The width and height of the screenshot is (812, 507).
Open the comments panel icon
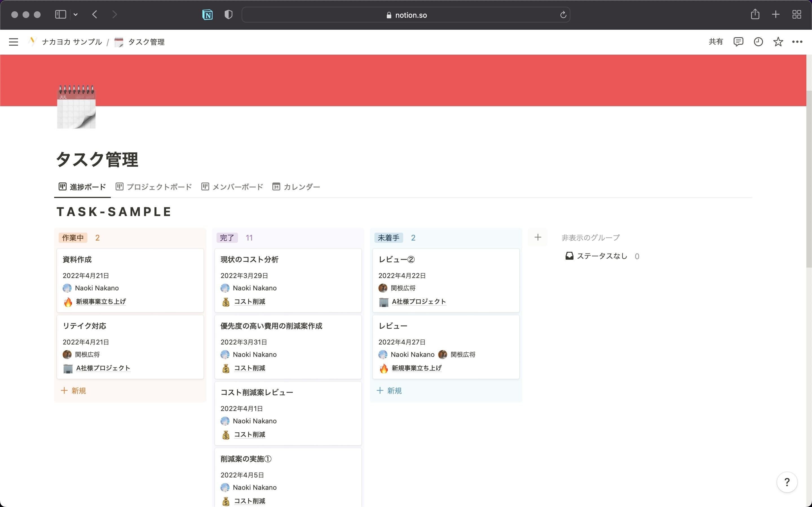pos(738,42)
